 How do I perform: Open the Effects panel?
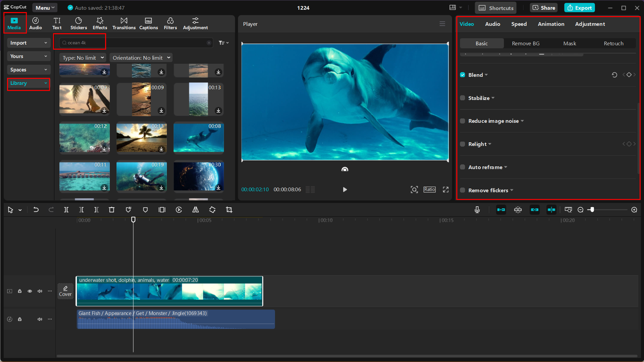click(99, 23)
